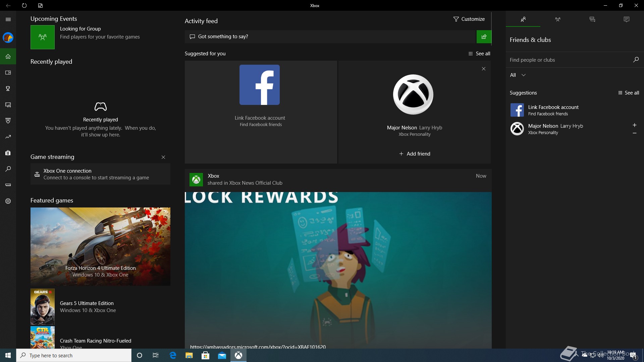Open Xbox One connection streaming option
The height and width of the screenshot is (362, 644).
[x=100, y=174]
